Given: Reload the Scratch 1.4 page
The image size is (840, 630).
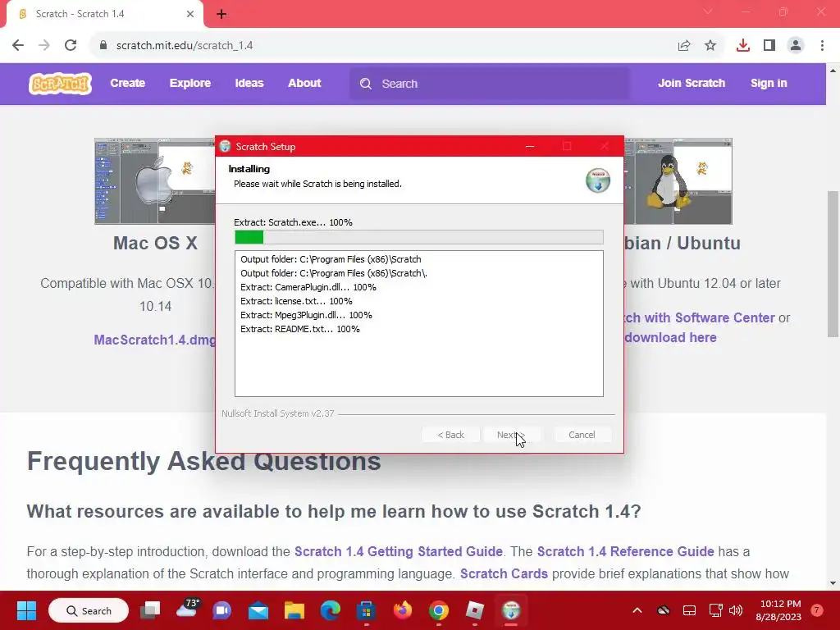Looking at the screenshot, I should pyautogui.click(x=71, y=46).
